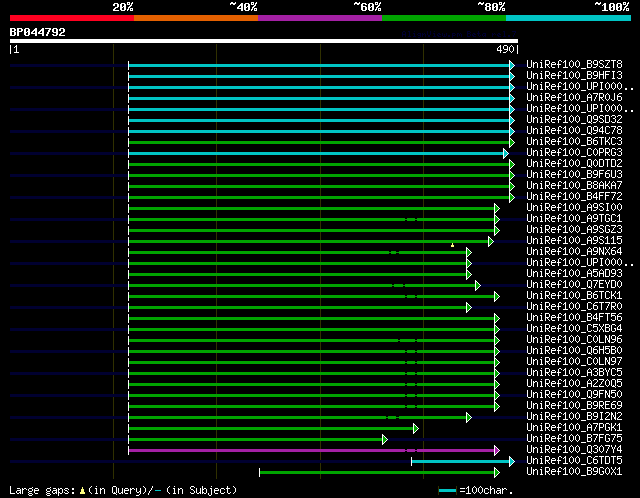The width and height of the screenshot is (640, 498).
Task: Select the UniRef100_Q7EYD0 label
Action: click(x=574, y=285)
